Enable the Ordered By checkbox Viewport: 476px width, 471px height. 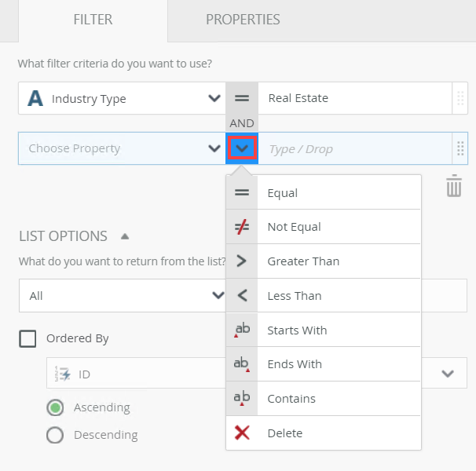pos(27,338)
